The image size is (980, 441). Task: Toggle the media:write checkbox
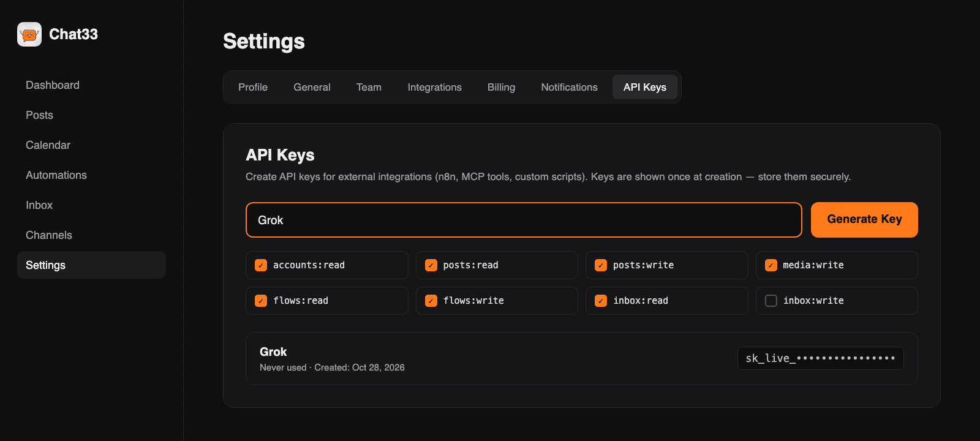(771, 265)
